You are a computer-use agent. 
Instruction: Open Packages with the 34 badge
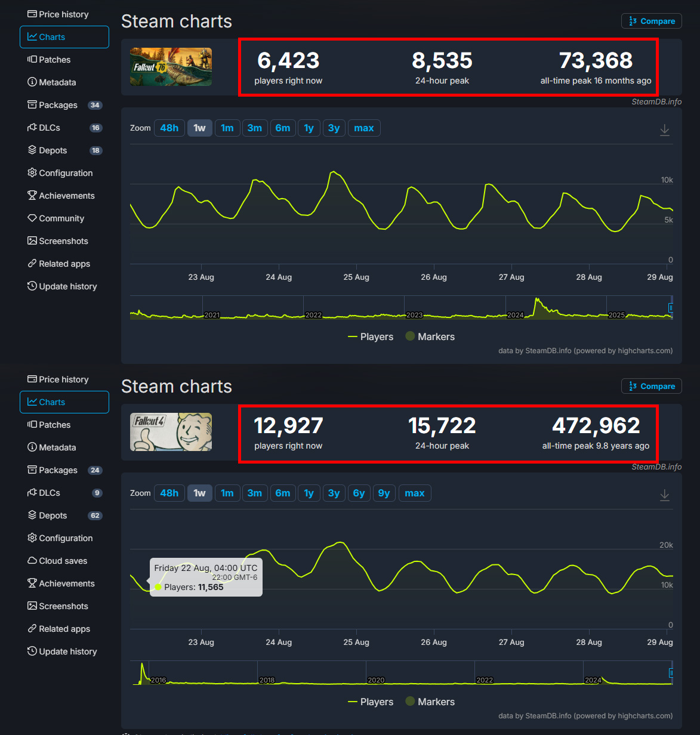click(64, 105)
